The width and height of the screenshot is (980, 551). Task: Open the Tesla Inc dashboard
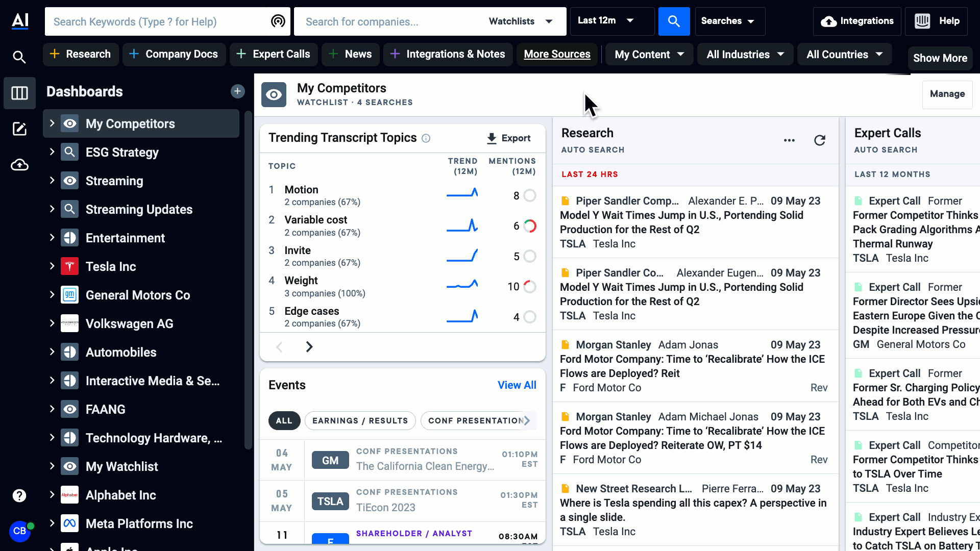141,266
